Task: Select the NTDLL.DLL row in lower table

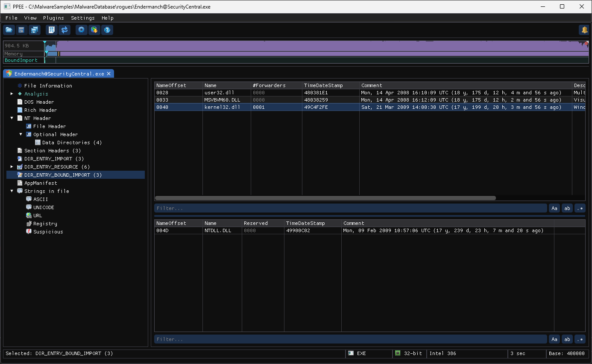Action: [370, 230]
